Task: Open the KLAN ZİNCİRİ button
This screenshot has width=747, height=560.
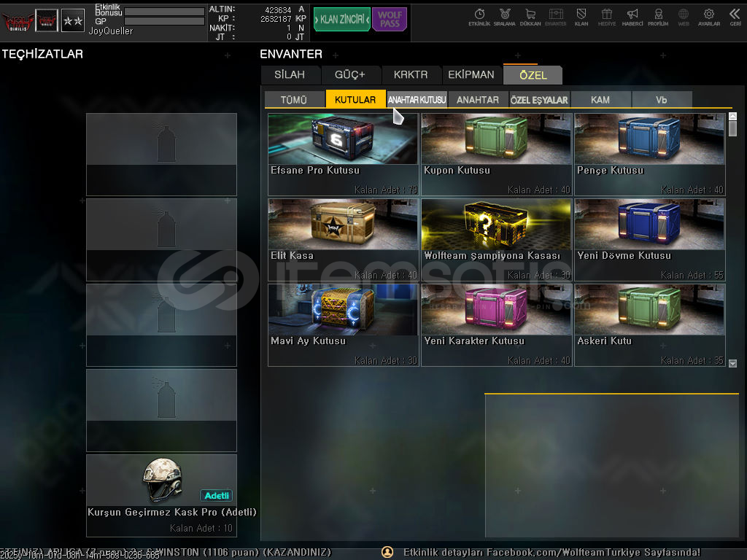Action: [x=342, y=20]
